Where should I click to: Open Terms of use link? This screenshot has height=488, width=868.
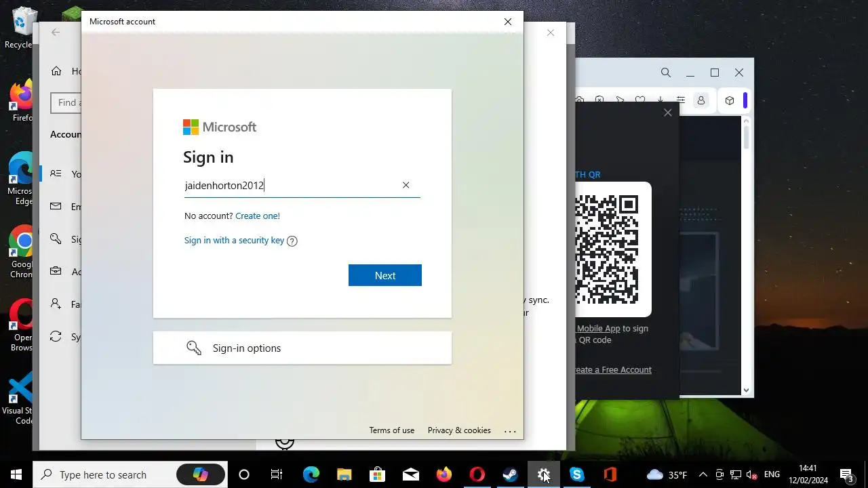pos(392,430)
